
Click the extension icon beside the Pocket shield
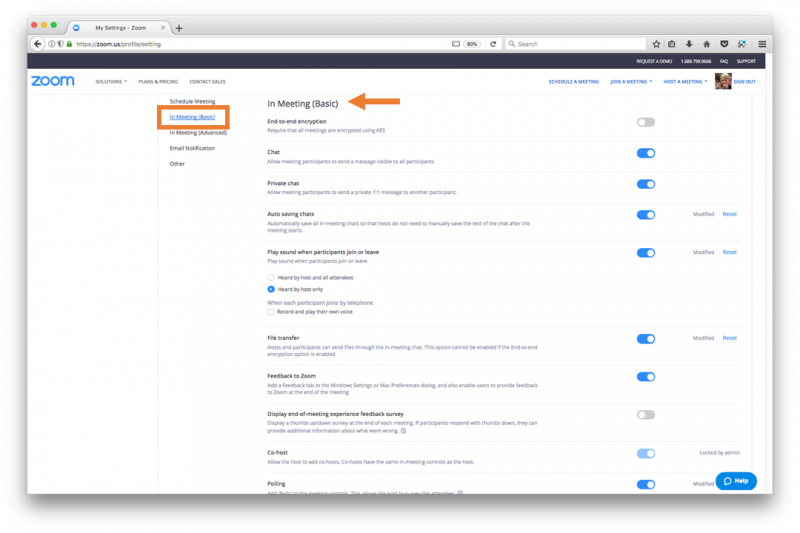742,44
